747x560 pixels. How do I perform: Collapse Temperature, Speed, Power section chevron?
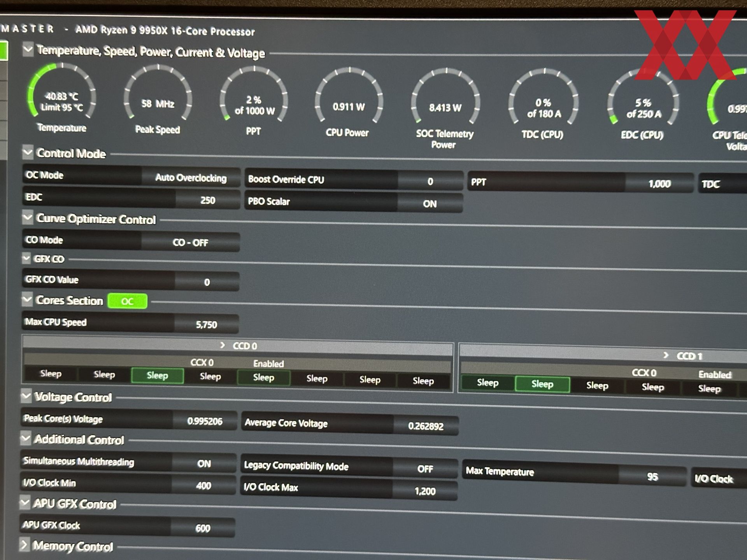28,49
